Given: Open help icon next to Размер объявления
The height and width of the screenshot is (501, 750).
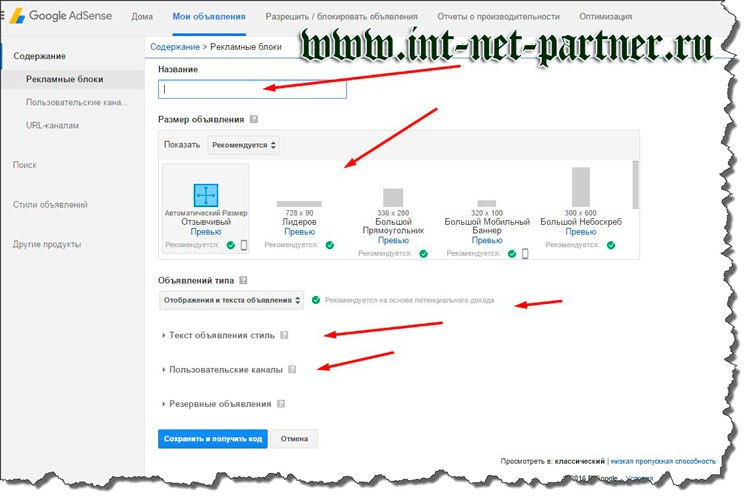Looking at the screenshot, I should point(254,119).
